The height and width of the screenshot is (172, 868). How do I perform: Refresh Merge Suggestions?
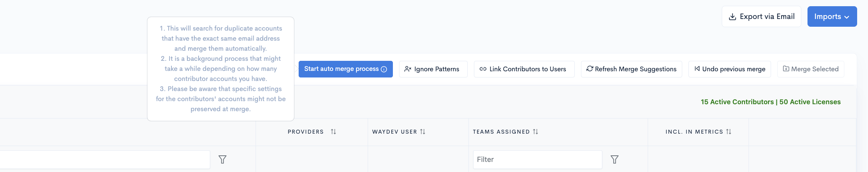tap(631, 69)
